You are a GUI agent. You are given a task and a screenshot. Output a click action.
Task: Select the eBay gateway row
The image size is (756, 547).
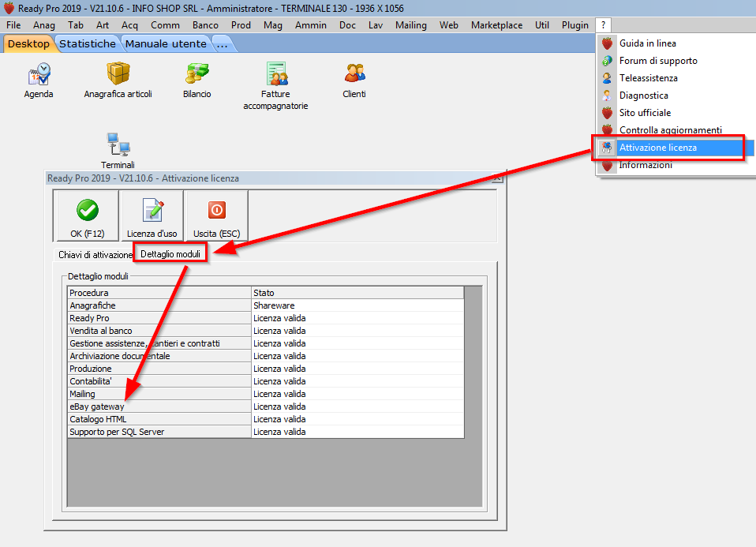click(x=266, y=407)
